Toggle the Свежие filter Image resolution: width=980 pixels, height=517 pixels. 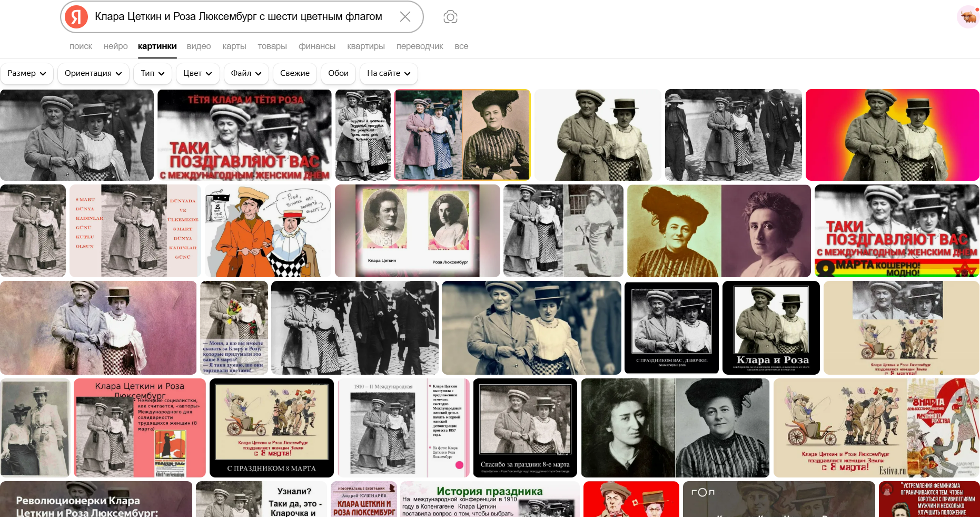click(295, 73)
